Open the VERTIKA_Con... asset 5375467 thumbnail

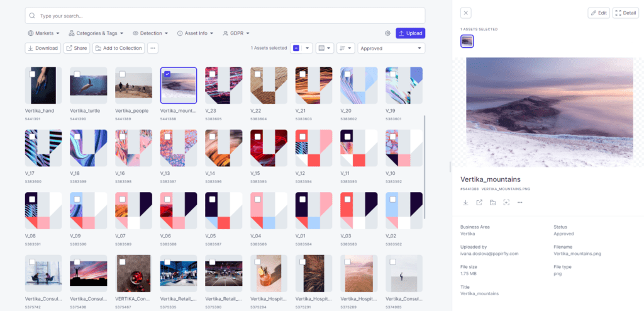(133, 273)
